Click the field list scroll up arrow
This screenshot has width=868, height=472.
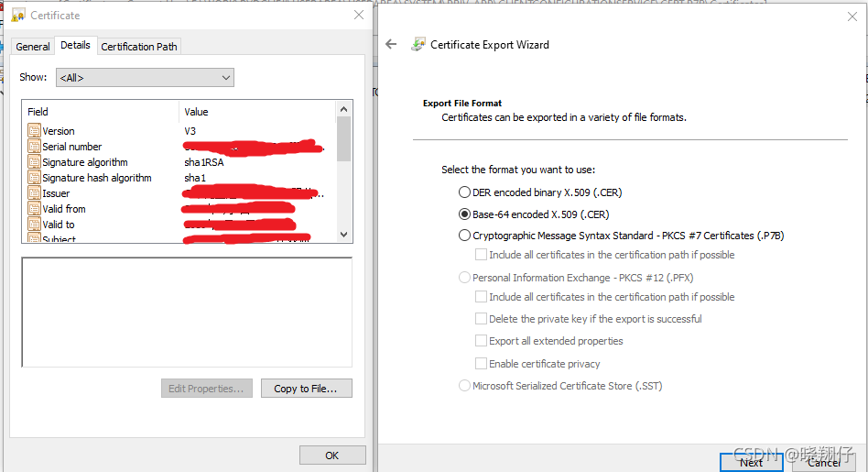tap(343, 109)
